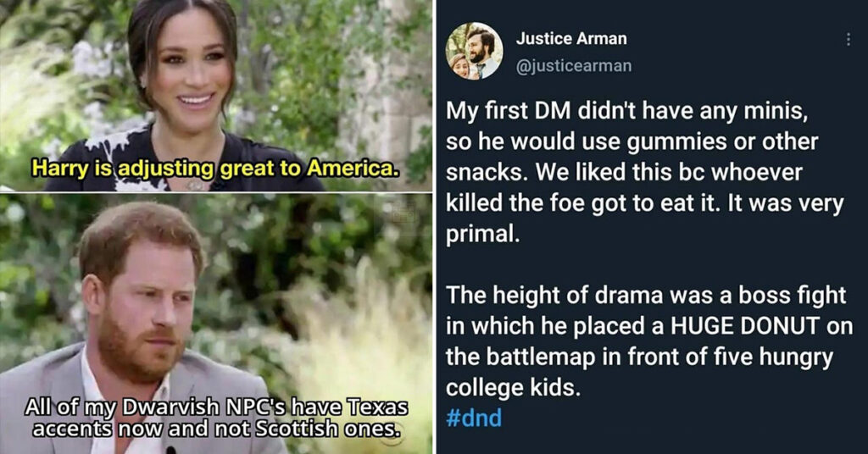868x454 pixels.
Task: Click the 'college kids.' line above the hashtag
Action: click(513, 388)
